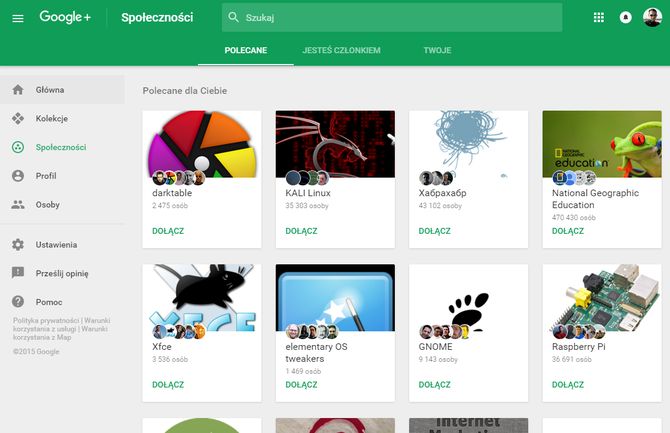Click the '2 475 osób' member count
This screenshot has width=670, height=433.
pos(170,206)
